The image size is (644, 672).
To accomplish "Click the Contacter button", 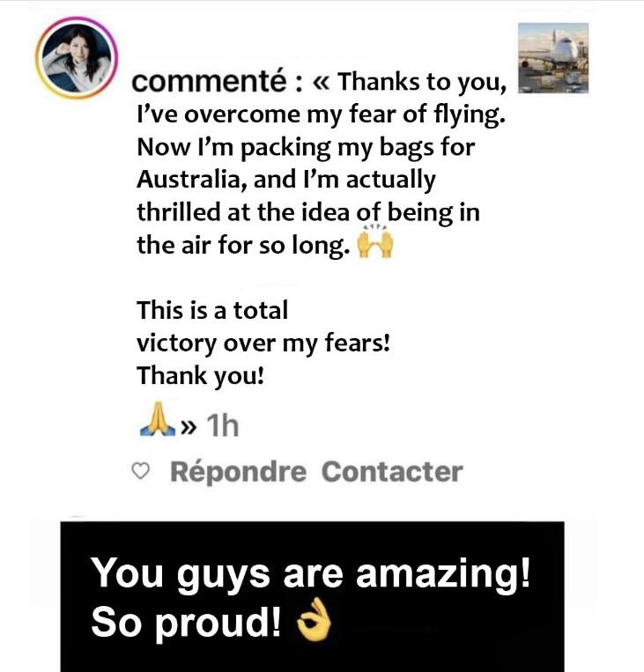I will coord(391,472).
